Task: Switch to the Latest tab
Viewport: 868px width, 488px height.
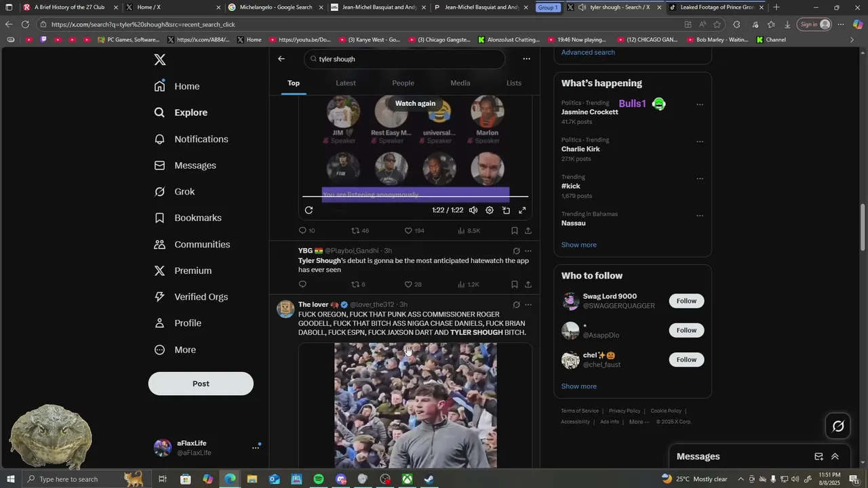Action: (346, 83)
